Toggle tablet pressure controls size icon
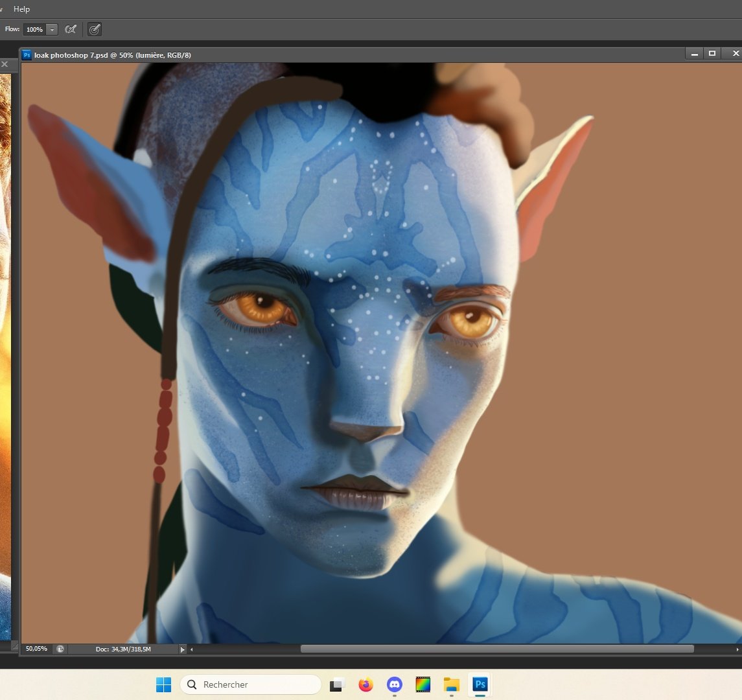This screenshot has width=742, height=700. tap(95, 29)
